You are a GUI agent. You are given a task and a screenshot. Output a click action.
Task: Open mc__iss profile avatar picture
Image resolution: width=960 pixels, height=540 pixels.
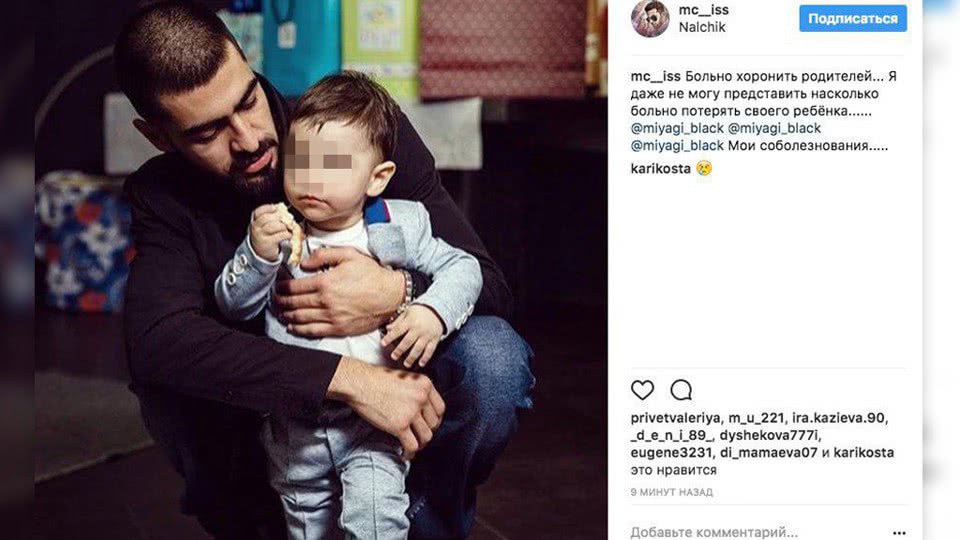click(650, 18)
